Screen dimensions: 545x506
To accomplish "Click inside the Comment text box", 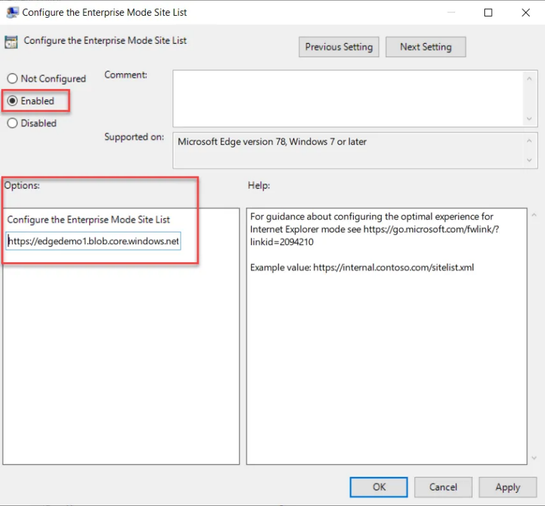I will click(348, 99).
